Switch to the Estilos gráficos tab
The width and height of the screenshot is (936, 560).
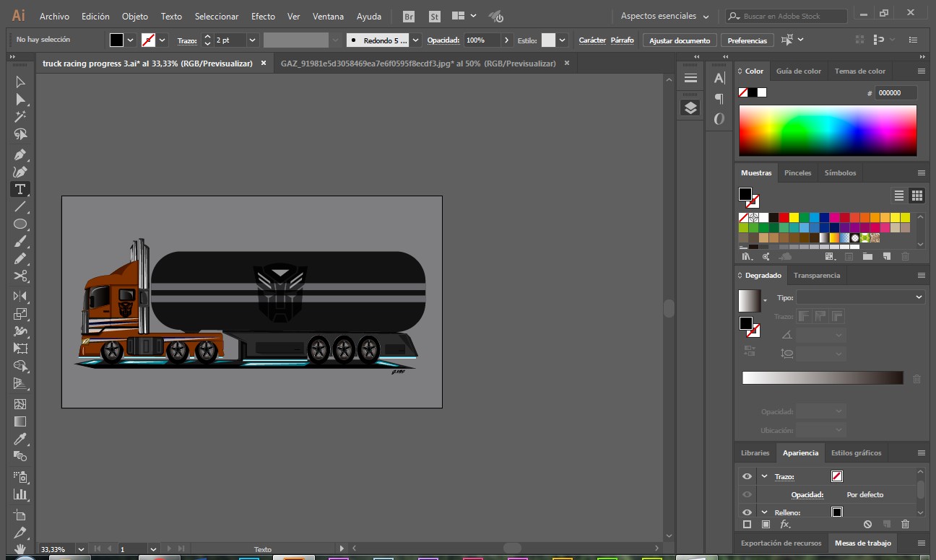pyautogui.click(x=856, y=452)
